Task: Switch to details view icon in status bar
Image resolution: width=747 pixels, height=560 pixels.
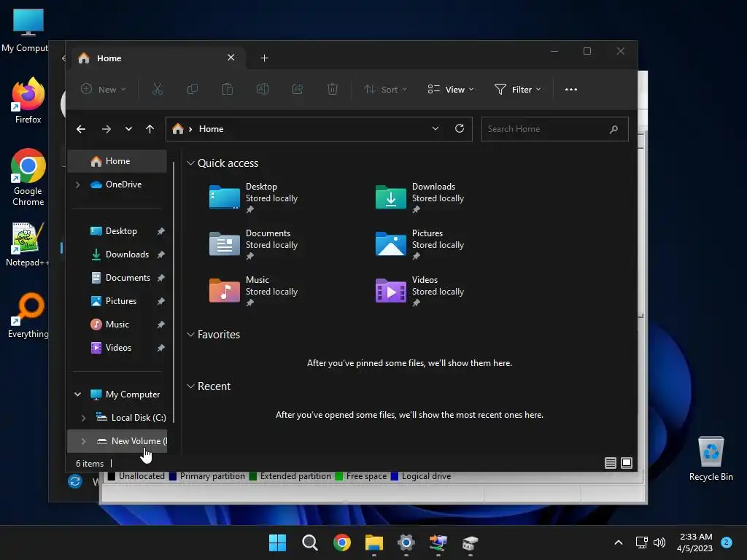Action: [x=611, y=463]
